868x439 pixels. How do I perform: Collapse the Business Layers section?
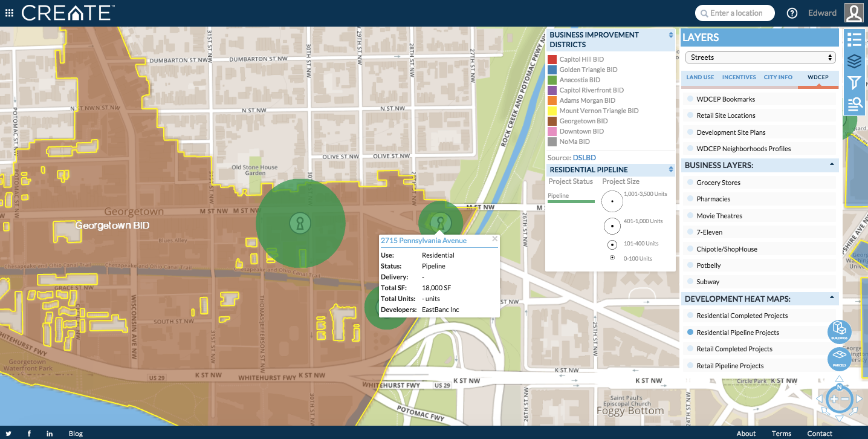pos(832,164)
